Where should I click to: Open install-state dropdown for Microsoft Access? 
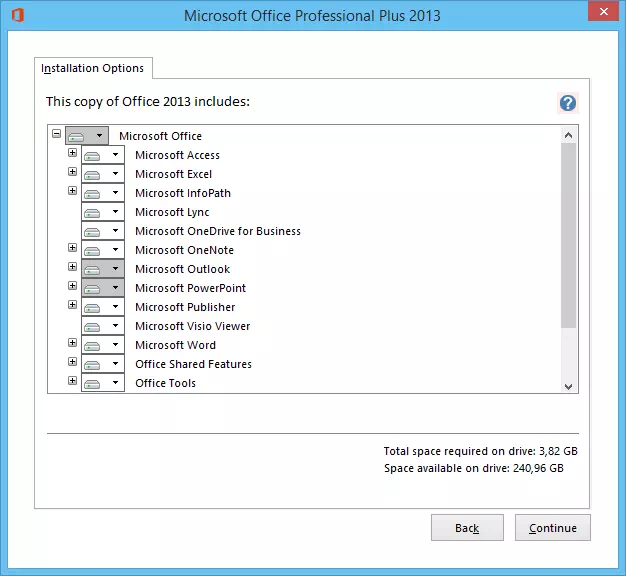click(x=103, y=155)
